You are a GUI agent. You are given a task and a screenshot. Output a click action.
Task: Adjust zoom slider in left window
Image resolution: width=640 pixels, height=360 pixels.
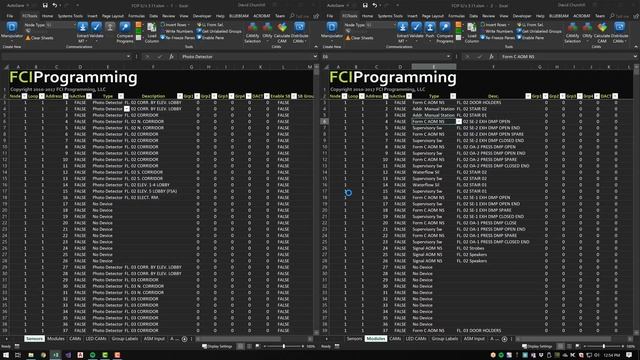pyautogui.click(x=284, y=347)
